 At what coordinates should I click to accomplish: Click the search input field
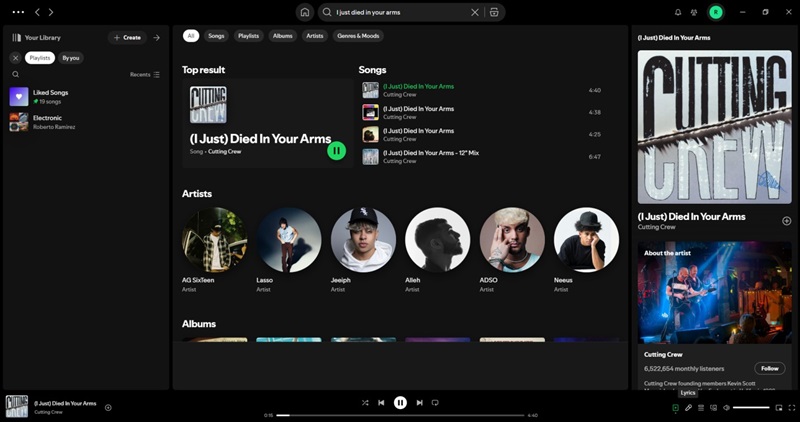401,12
